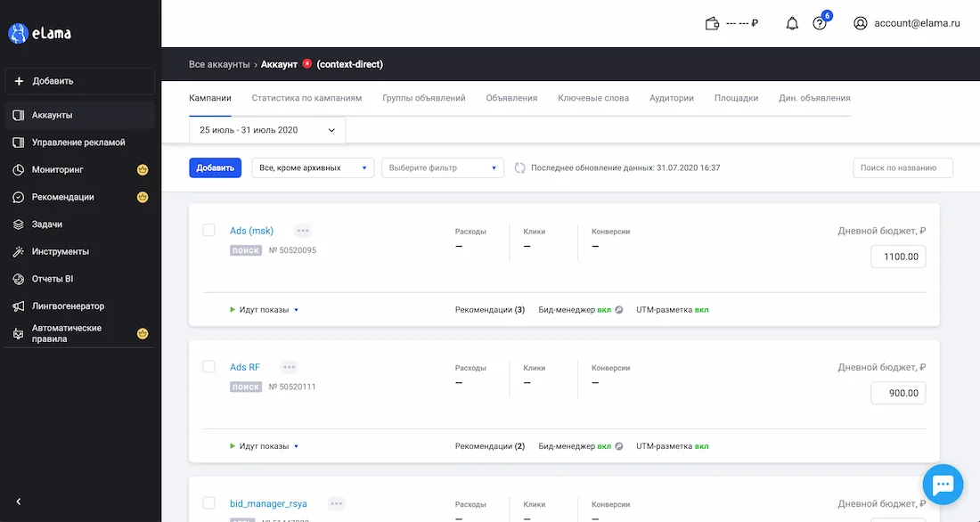The width and height of the screenshot is (980, 522).
Task: Collapse sidebar with the left arrow
Action: coord(18,502)
